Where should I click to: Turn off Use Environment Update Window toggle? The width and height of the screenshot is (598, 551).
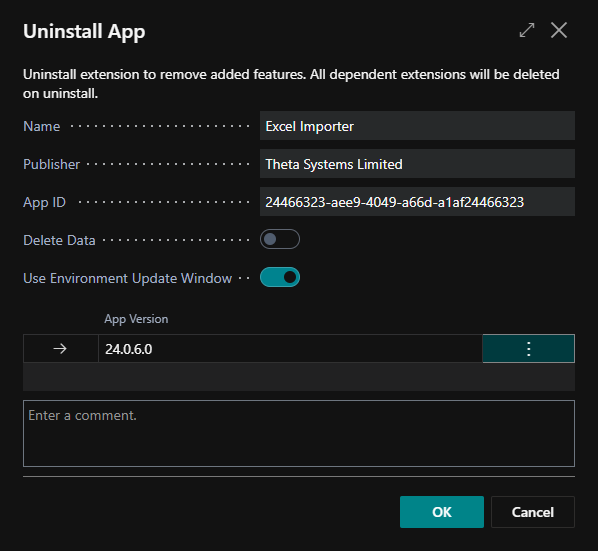point(280,277)
